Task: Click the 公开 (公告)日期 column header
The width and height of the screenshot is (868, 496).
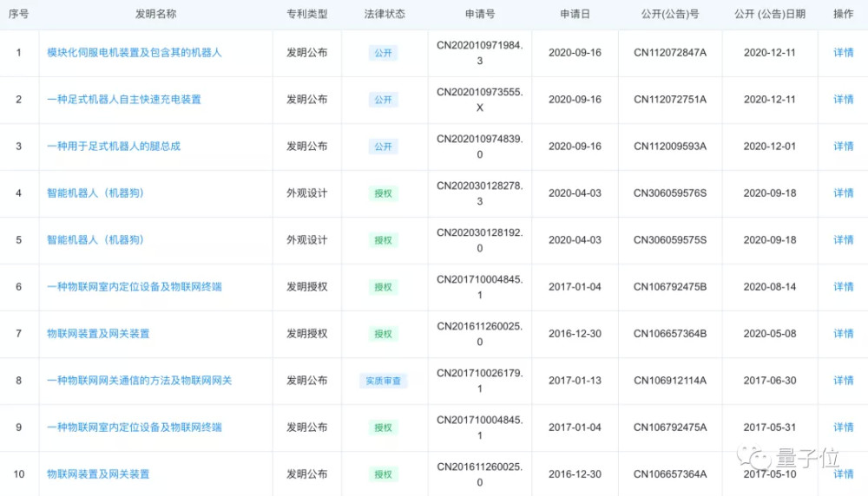Action: click(x=769, y=14)
